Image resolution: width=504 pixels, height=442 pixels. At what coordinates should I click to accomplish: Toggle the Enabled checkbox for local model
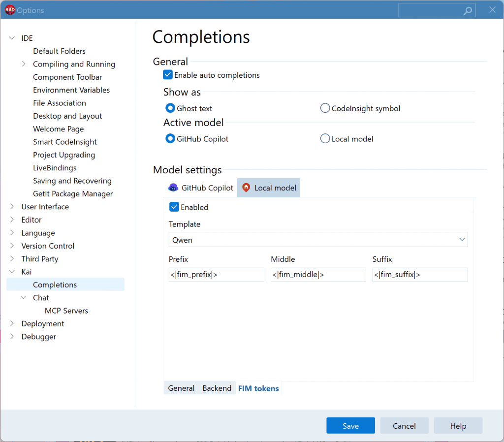[x=174, y=207]
